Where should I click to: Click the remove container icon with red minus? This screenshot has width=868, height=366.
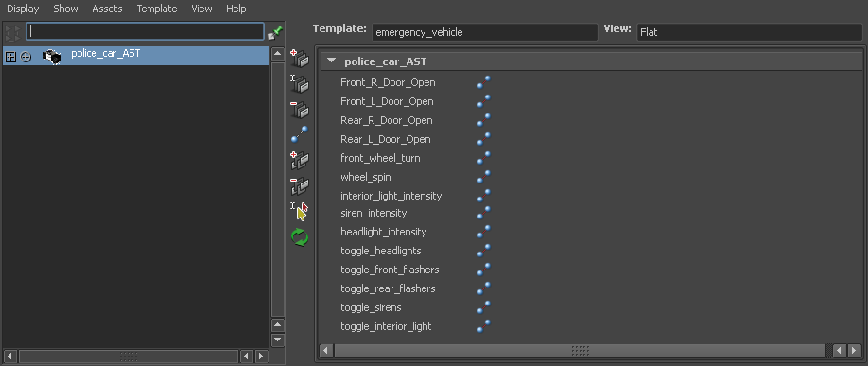300,109
